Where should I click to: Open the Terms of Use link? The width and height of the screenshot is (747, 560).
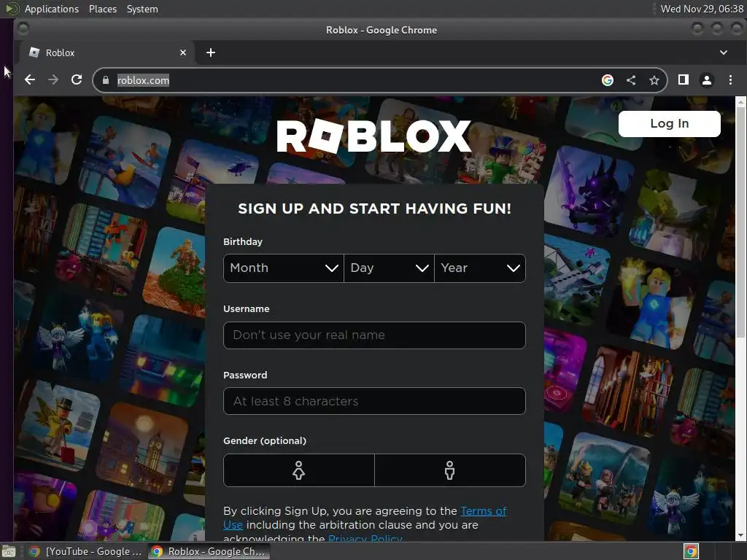(483, 511)
